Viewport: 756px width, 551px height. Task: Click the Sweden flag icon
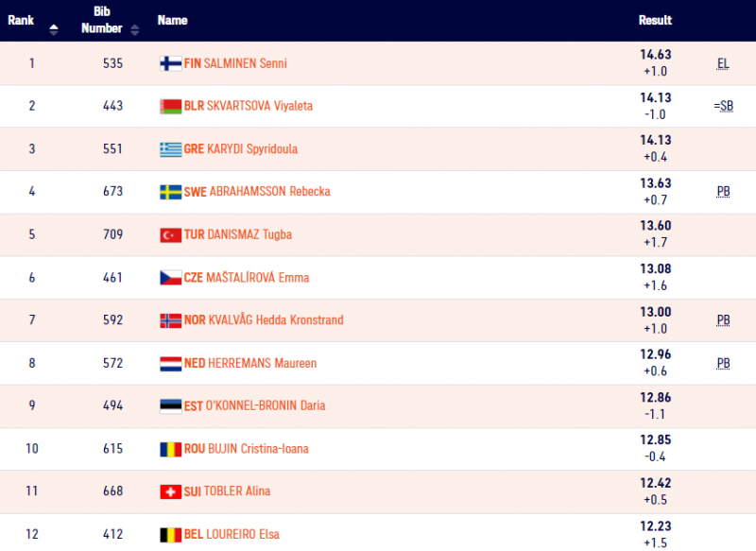pos(170,192)
